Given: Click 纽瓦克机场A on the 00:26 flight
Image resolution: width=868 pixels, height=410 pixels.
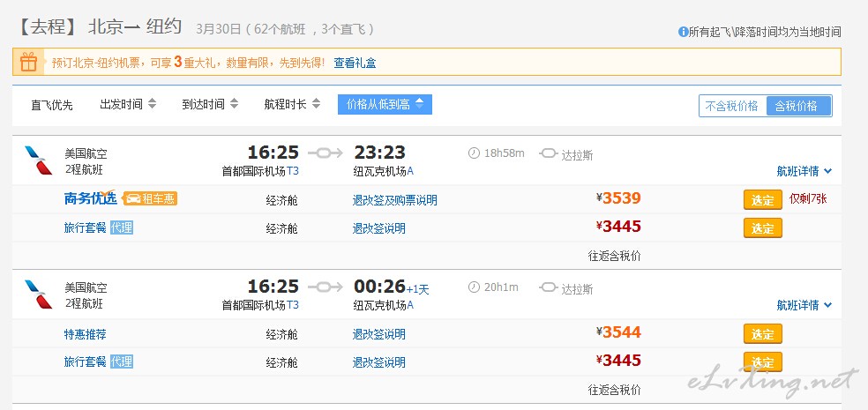Looking at the screenshot, I should coord(384,305).
